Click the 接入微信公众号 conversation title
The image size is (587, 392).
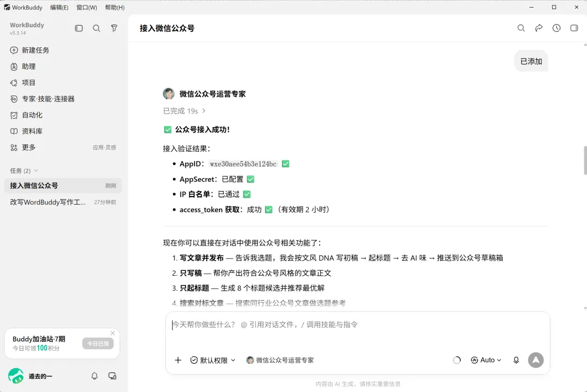[167, 28]
